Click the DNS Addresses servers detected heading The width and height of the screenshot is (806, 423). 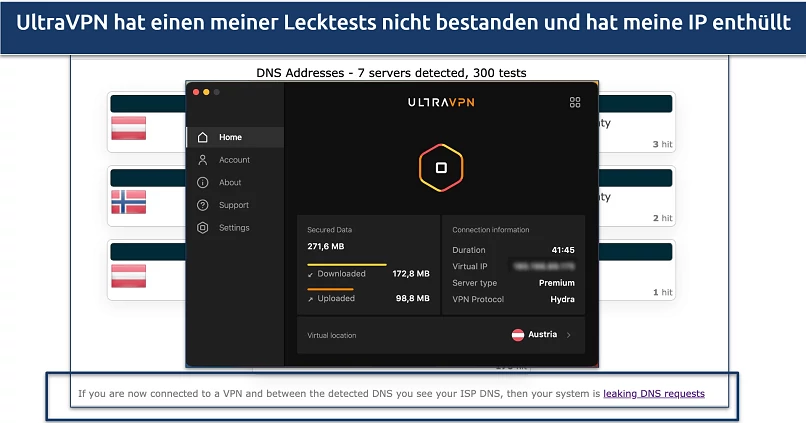tap(391, 73)
